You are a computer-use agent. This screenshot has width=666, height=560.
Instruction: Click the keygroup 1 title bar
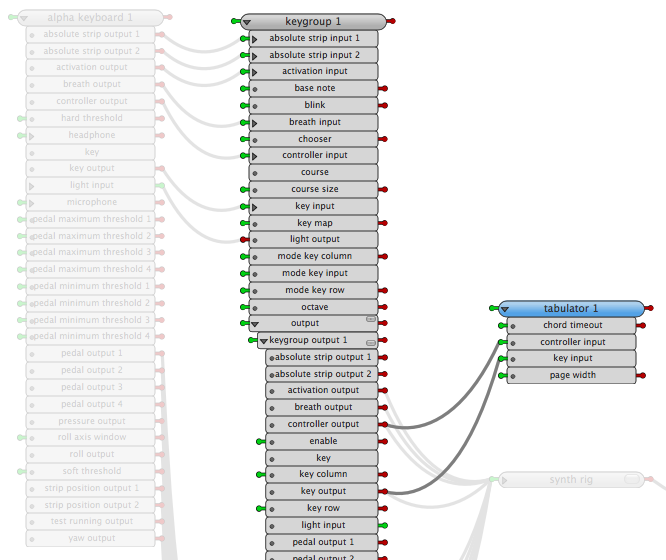click(313, 22)
